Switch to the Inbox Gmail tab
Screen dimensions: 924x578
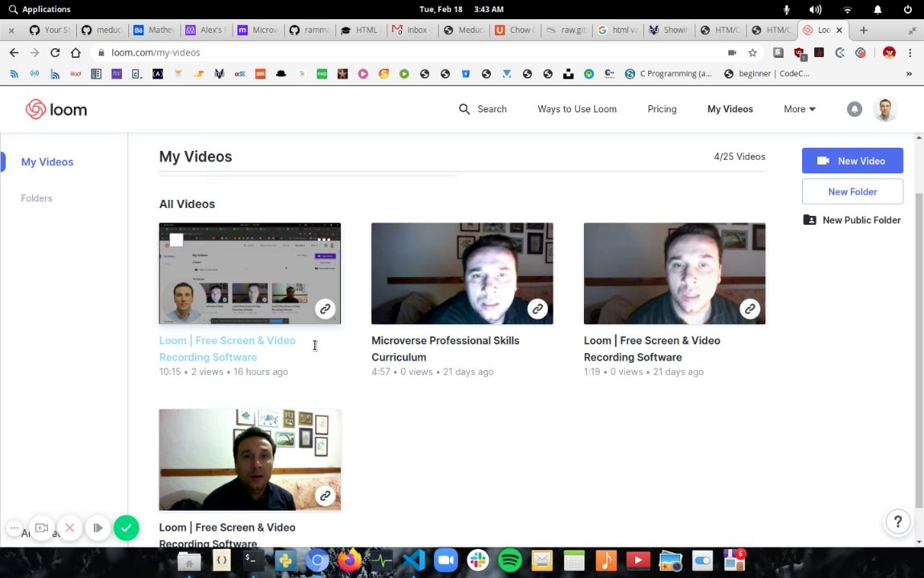click(x=412, y=30)
